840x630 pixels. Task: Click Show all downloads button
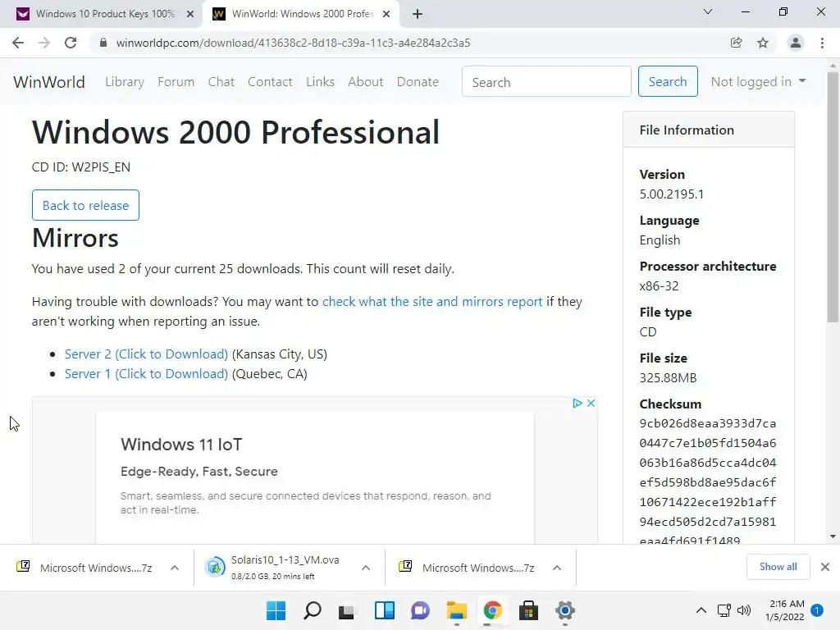pos(778,567)
